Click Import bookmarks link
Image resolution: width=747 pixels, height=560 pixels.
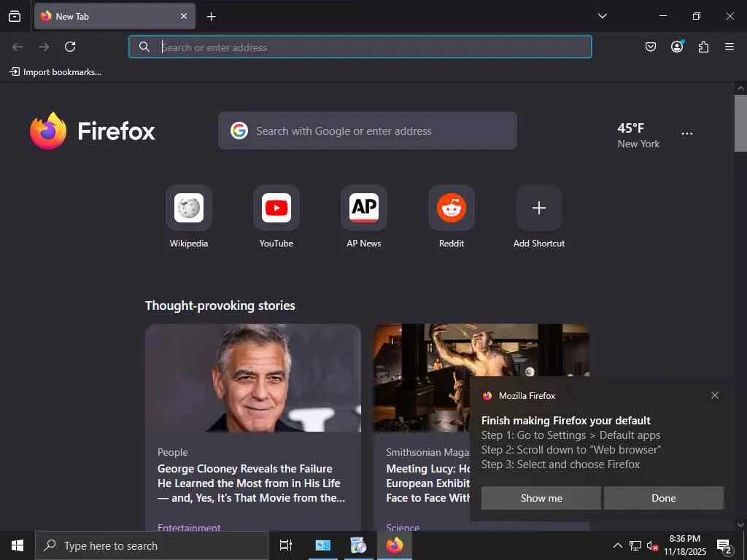(x=55, y=72)
